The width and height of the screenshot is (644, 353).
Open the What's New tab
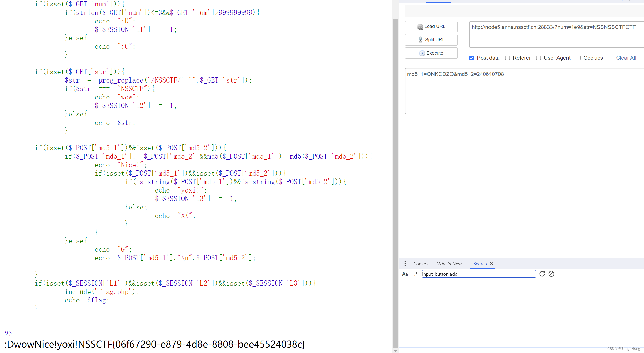coord(449,264)
